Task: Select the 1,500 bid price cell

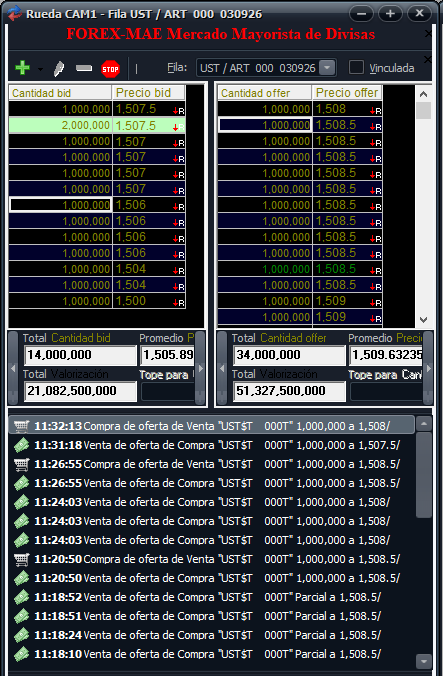Action: pos(149,301)
